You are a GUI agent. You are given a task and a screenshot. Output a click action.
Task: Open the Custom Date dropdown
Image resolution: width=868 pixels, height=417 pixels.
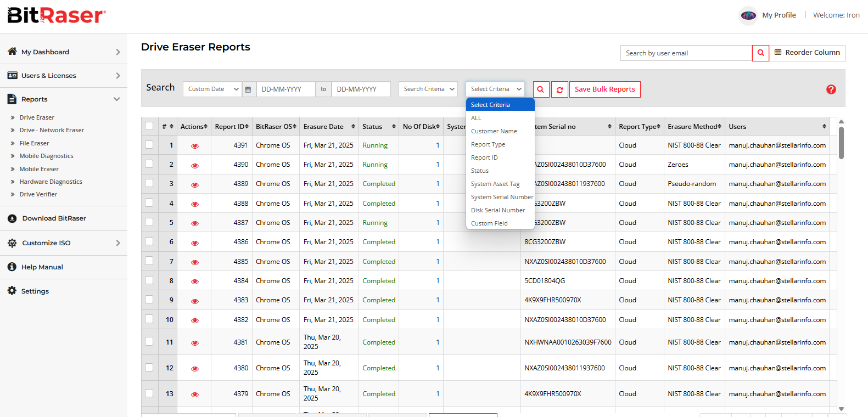pos(212,89)
